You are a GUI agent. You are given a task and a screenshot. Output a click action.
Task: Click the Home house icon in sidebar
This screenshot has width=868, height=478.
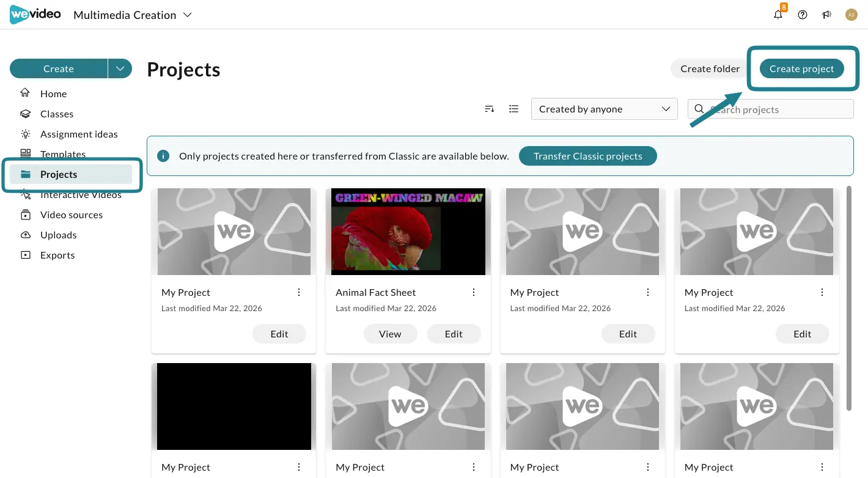(25, 93)
